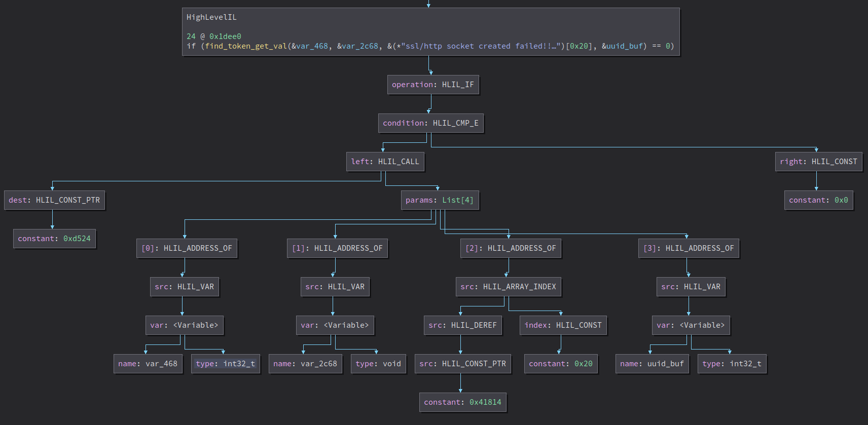The height and width of the screenshot is (425, 868).
Task: Click the right: HLIL_CONST node
Action: point(818,162)
